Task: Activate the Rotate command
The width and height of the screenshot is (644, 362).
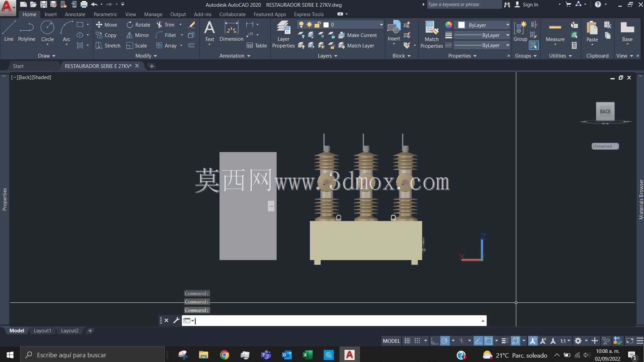Action: click(x=138, y=25)
